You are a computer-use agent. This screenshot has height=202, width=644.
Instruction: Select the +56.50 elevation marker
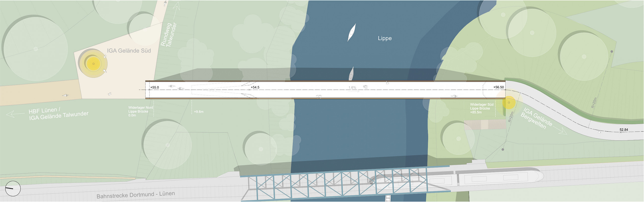tap(498, 87)
